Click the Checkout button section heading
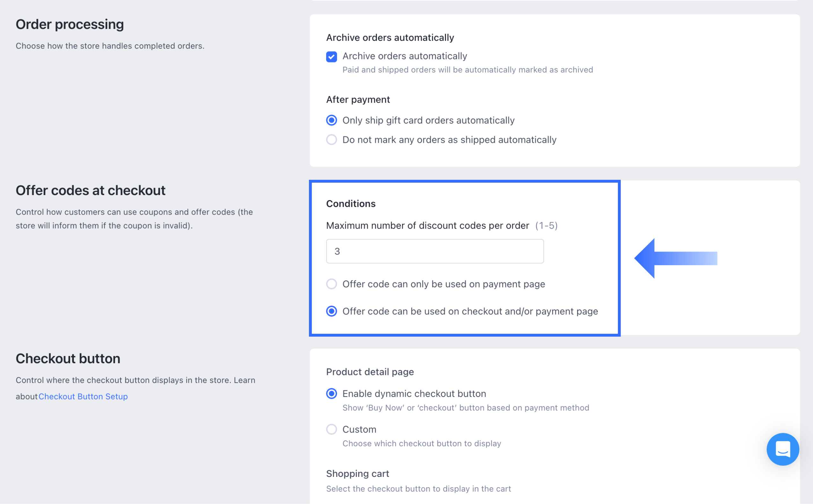 (68, 359)
